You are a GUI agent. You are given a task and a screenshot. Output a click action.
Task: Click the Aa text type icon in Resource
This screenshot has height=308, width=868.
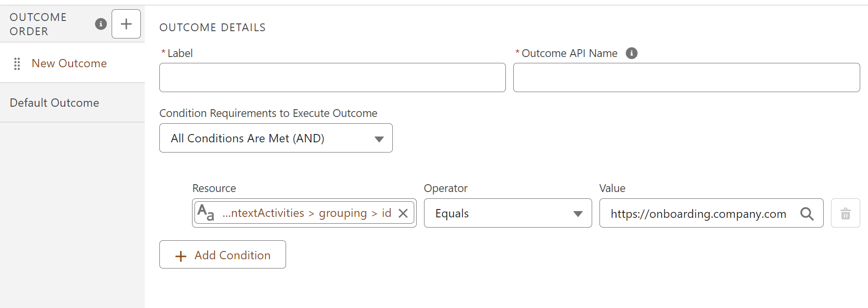[206, 213]
